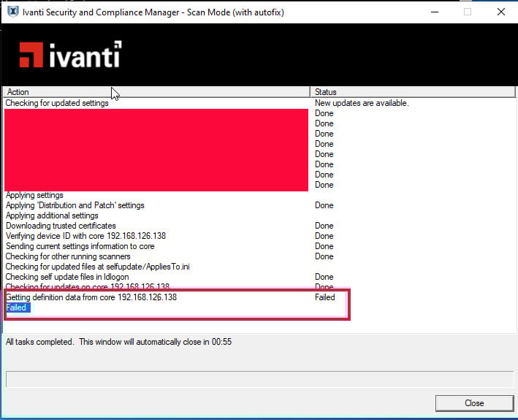The height and width of the screenshot is (420, 518).
Task: Select 'Setting definition data from core' row
Action: [91, 297]
